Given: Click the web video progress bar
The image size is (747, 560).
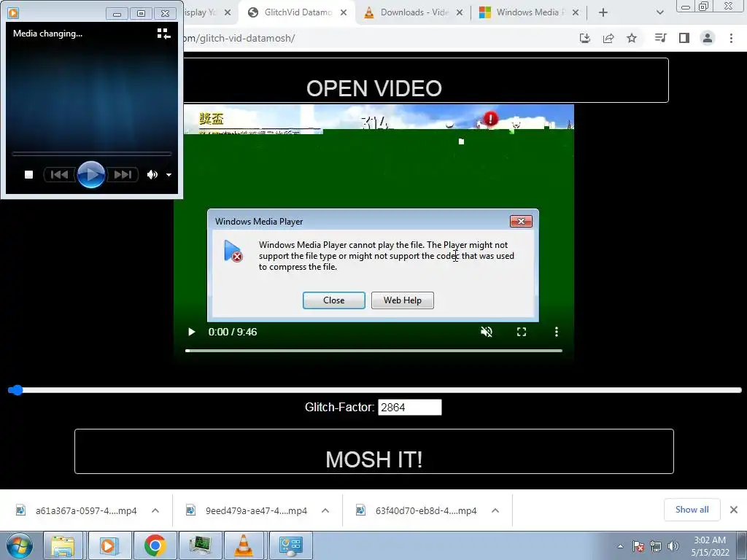Looking at the screenshot, I should [x=374, y=351].
